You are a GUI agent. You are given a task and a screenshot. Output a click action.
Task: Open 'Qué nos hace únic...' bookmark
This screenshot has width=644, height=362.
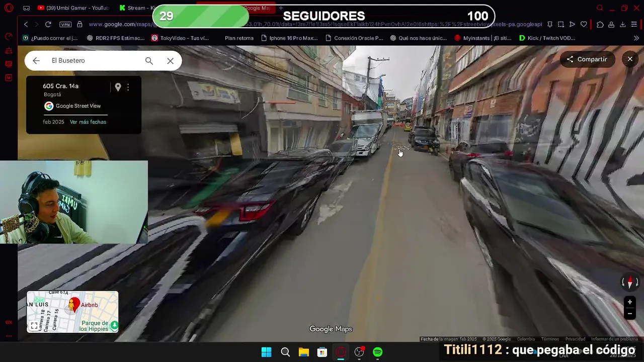click(x=418, y=38)
